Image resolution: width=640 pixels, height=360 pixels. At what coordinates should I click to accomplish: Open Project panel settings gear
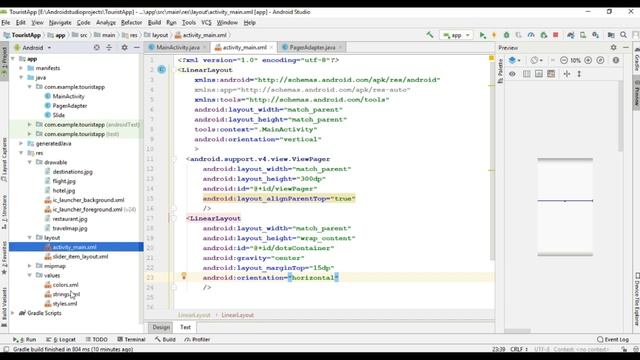[124, 48]
